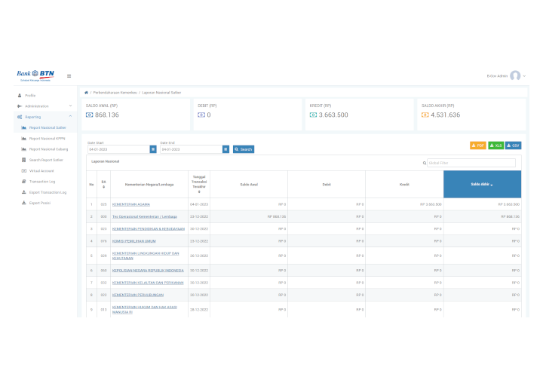Image resolution: width=543 pixels, height=392 pixels.
Task: Export the report as CSV
Action: [513, 145]
